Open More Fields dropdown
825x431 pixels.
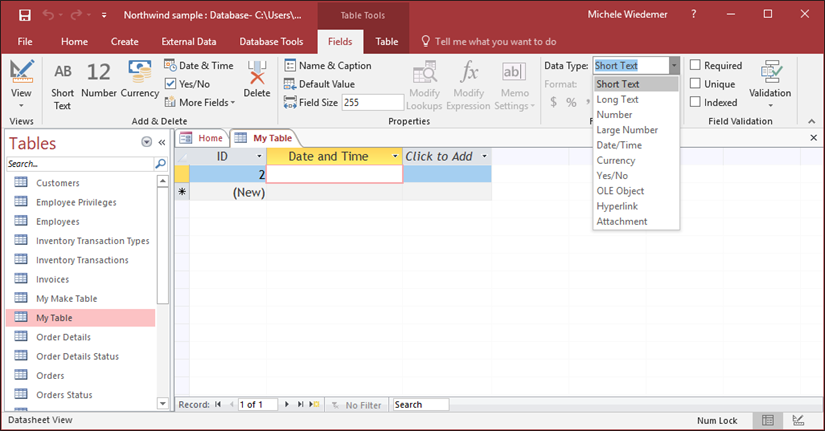[200, 102]
